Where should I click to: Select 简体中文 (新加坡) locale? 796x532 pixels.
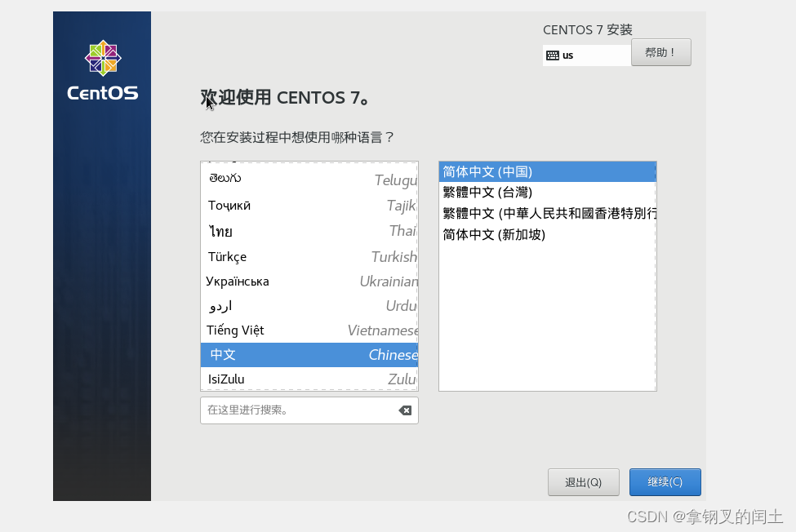pyautogui.click(x=547, y=235)
